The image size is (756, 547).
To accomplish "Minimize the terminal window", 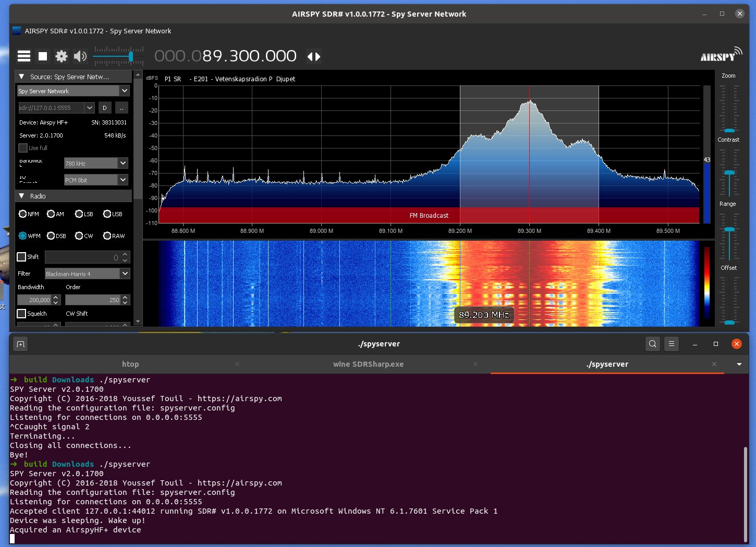I will (x=695, y=344).
